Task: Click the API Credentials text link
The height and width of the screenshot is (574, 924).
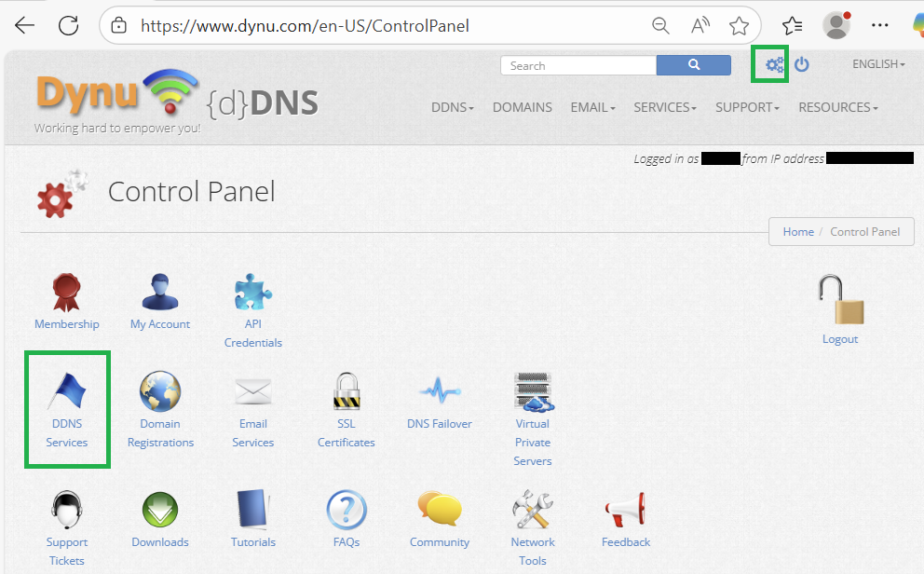Action: click(x=252, y=333)
